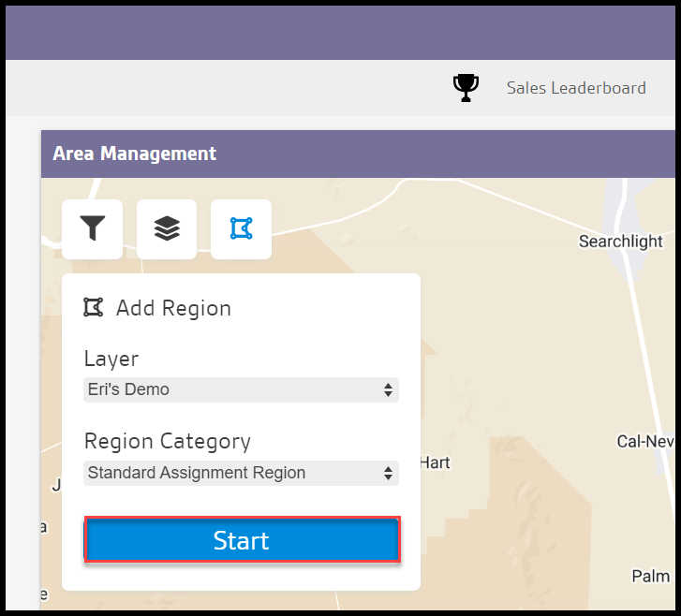Click the Cal-Nev place label on map
681x616 pixels.
tap(646, 441)
